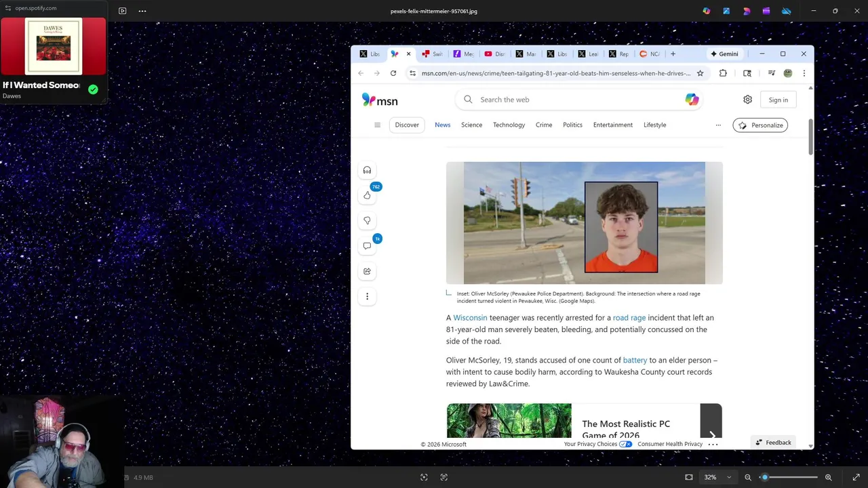Open the Politics category
The width and height of the screenshot is (868, 488).
[572, 125]
